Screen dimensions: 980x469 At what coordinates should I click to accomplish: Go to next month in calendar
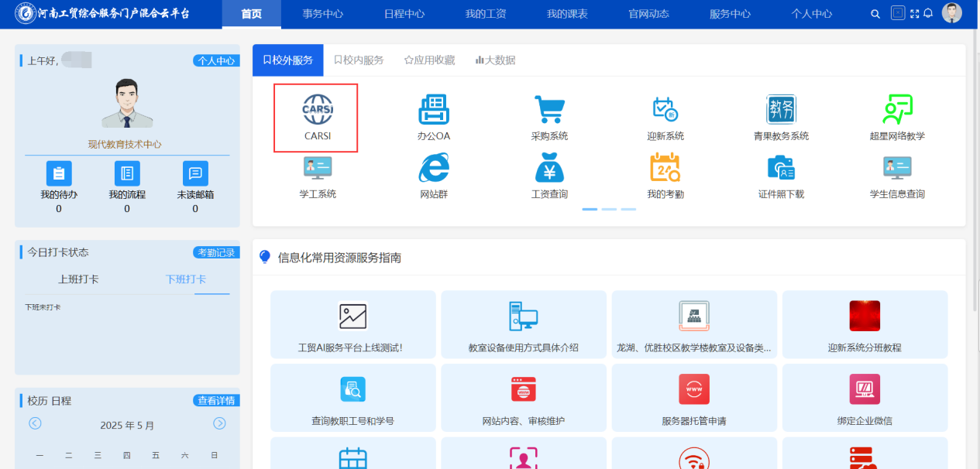coord(219,423)
